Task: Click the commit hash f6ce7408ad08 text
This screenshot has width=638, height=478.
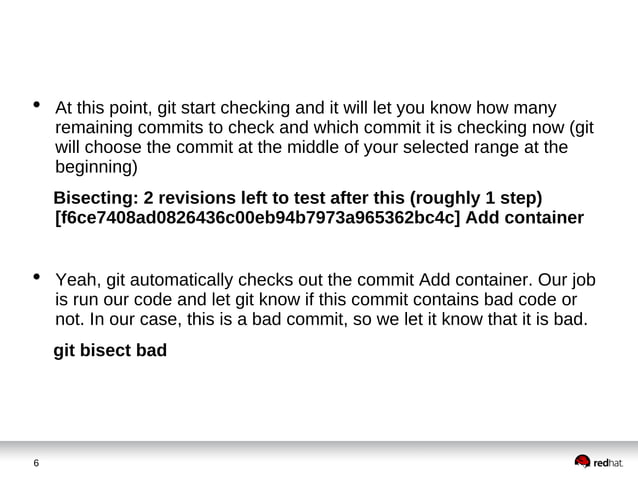Action: (x=257, y=218)
